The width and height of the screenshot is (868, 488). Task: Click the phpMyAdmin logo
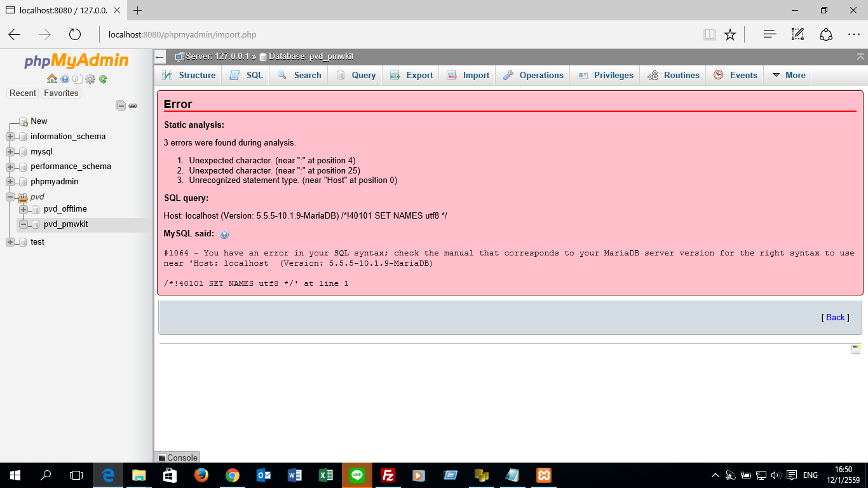pos(76,61)
